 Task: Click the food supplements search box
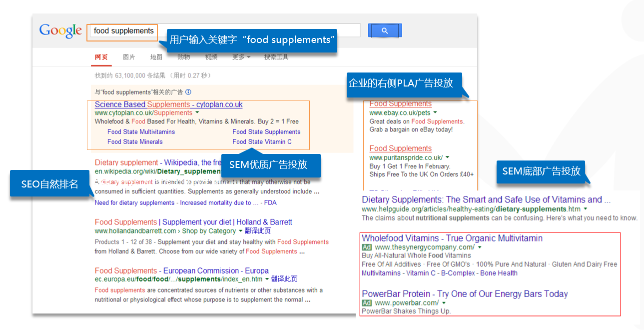click(122, 31)
